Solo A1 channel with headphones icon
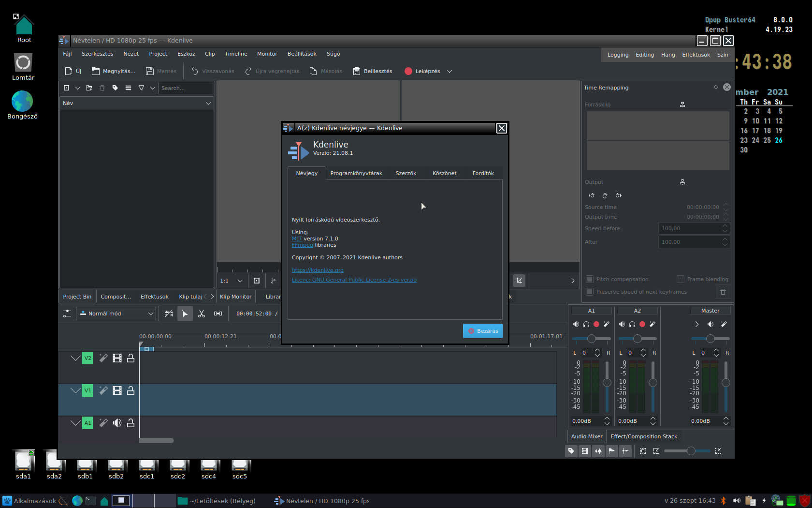Viewport: 812px width, 508px height. tap(586, 324)
